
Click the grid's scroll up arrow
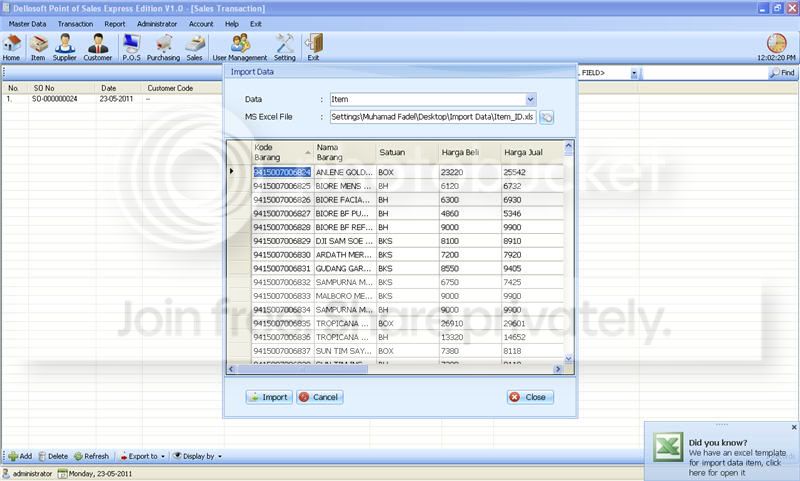pos(568,147)
